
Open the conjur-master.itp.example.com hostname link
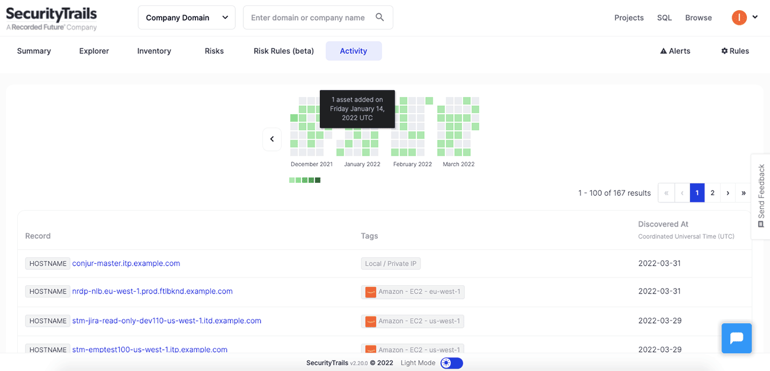pos(126,263)
